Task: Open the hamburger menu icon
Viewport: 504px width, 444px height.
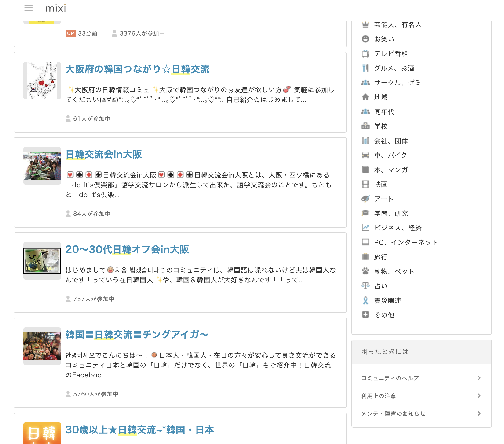Action: [x=28, y=8]
